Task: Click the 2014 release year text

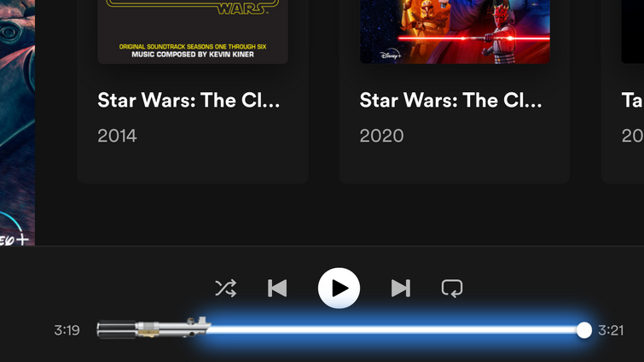Action: click(117, 136)
